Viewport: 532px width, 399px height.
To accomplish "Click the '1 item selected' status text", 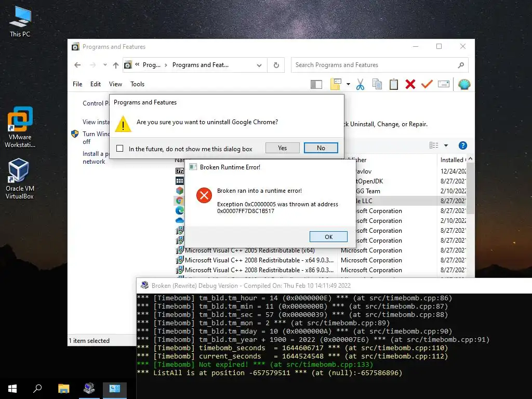I will (x=89, y=341).
